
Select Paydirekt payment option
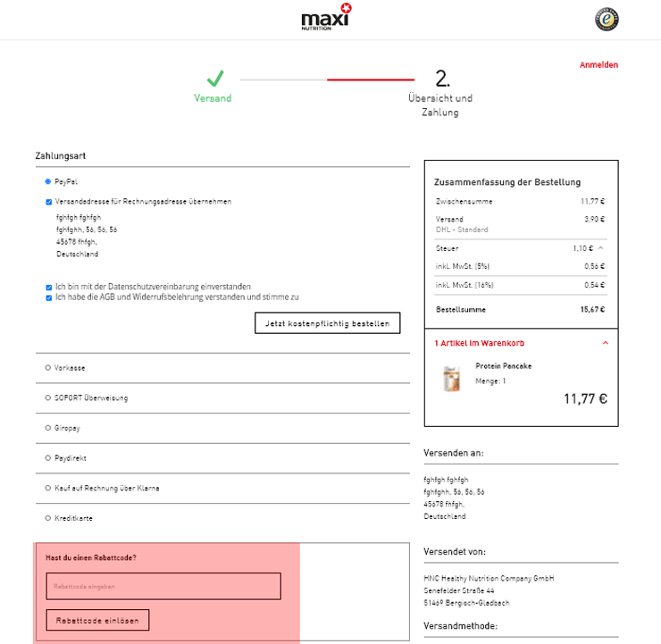pos(48,458)
